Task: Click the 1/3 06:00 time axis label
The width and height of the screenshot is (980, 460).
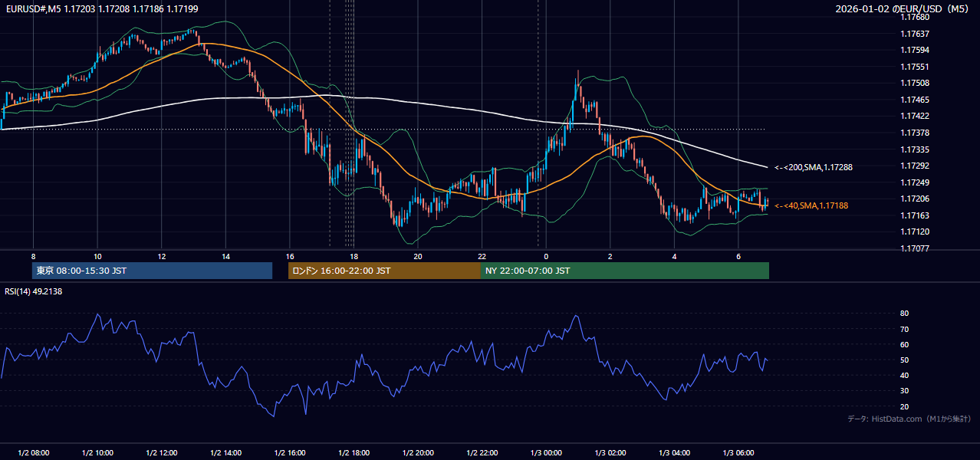Action: tap(738, 453)
